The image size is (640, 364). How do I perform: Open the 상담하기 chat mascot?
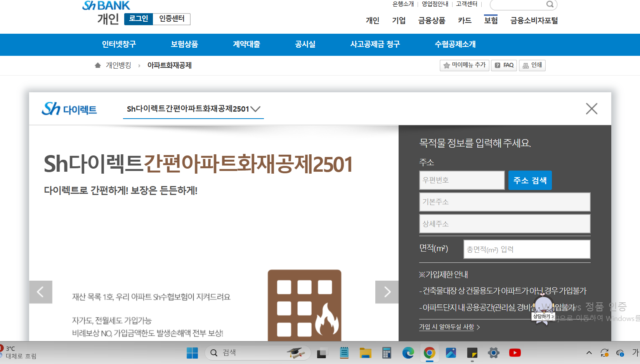click(543, 309)
